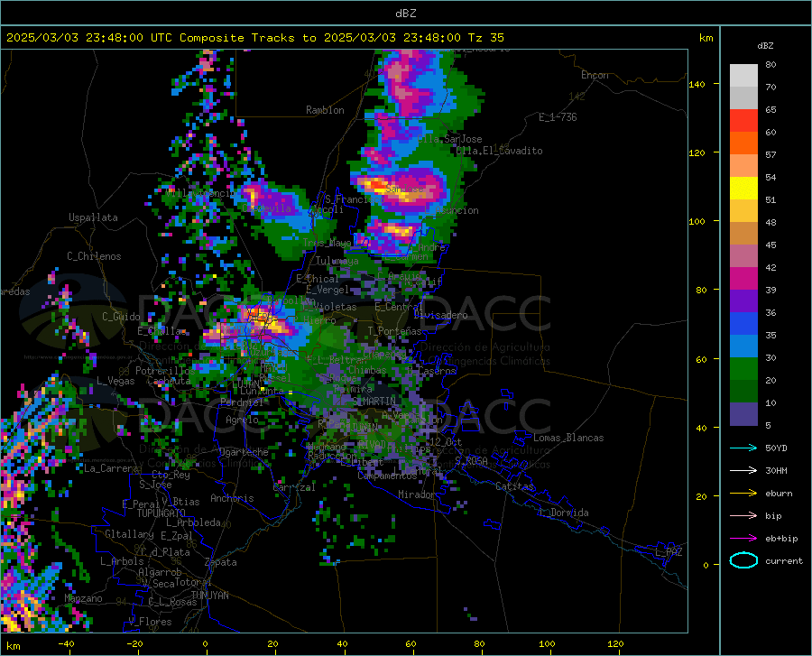Click the dBZ title at top
The width and height of the screenshot is (812, 656).
pyautogui.click(x=405, y=14)
